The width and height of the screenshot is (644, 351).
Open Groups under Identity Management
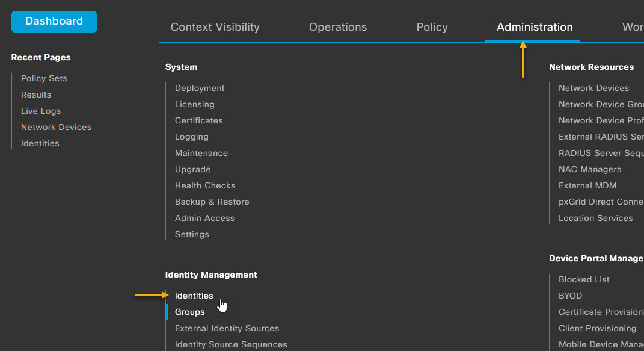pos(190,312)
